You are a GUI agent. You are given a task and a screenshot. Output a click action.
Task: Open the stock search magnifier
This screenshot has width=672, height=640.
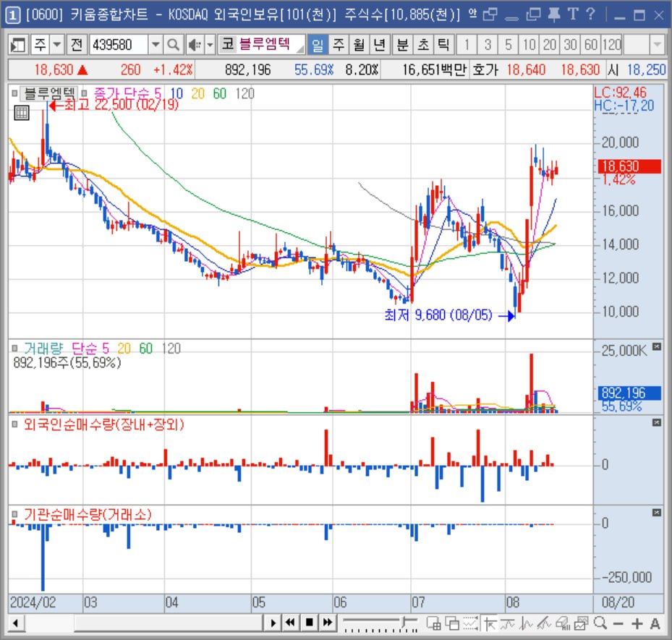pyautogui.click(x=173, y=45)
